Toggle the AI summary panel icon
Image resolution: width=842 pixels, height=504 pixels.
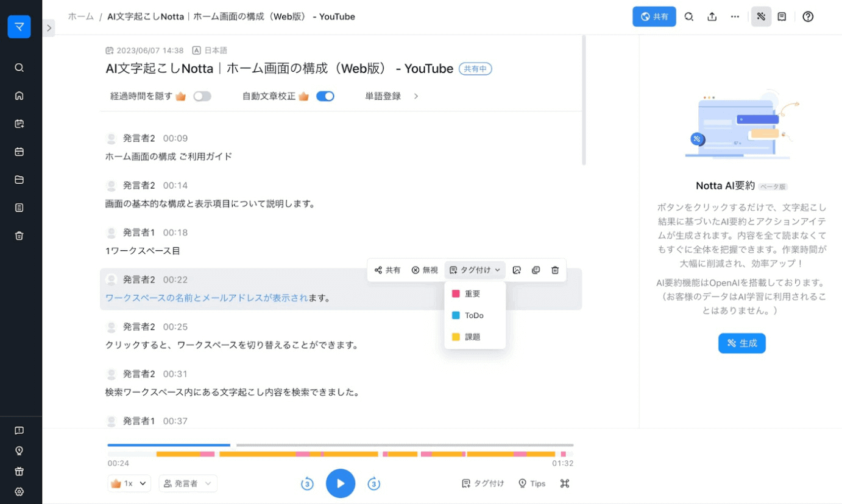(x=761, y=17)
